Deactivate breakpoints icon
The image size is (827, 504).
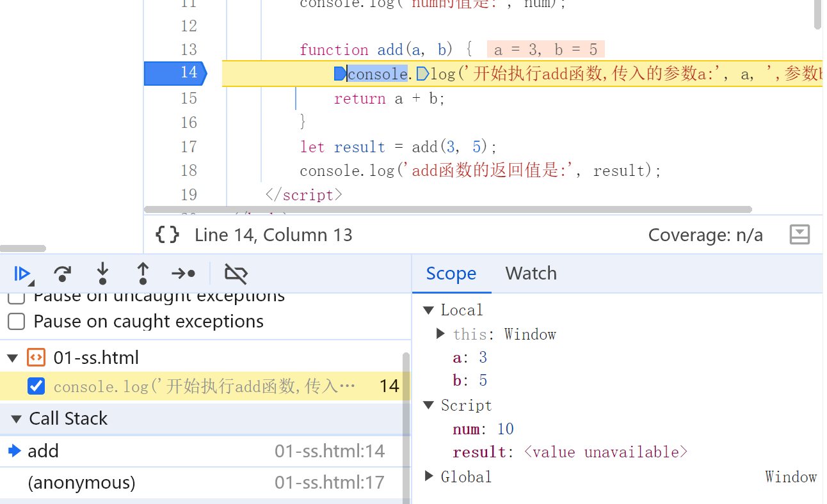236,274
